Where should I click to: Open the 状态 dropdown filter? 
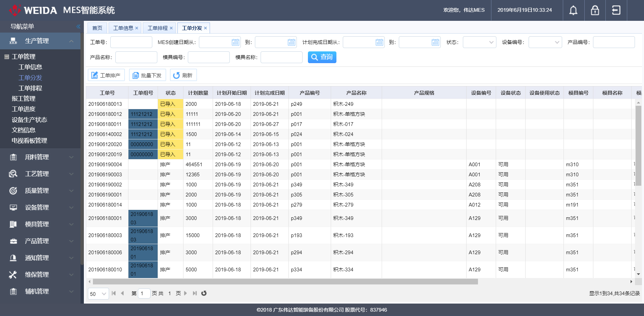479,42
